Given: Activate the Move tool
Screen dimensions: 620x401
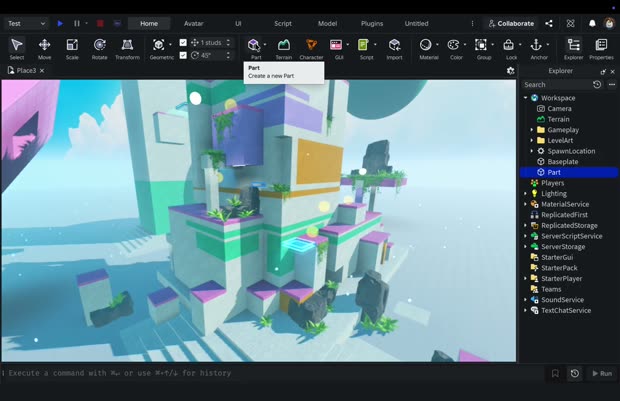Looking at the screenshot, I should pos(44,48).
